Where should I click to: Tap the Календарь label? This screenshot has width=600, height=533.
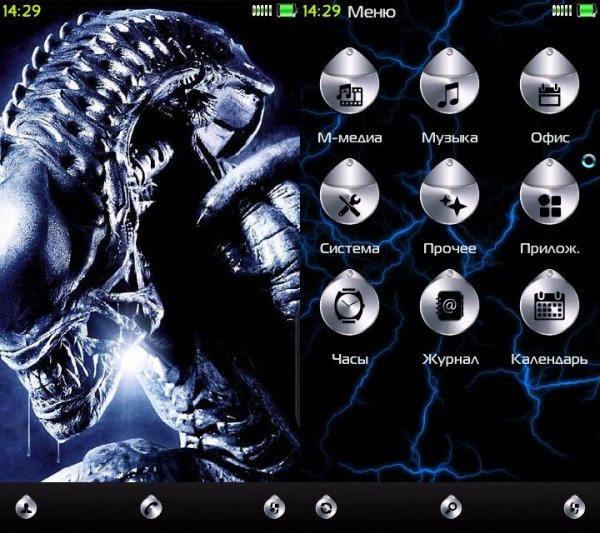tap(549, 359)
